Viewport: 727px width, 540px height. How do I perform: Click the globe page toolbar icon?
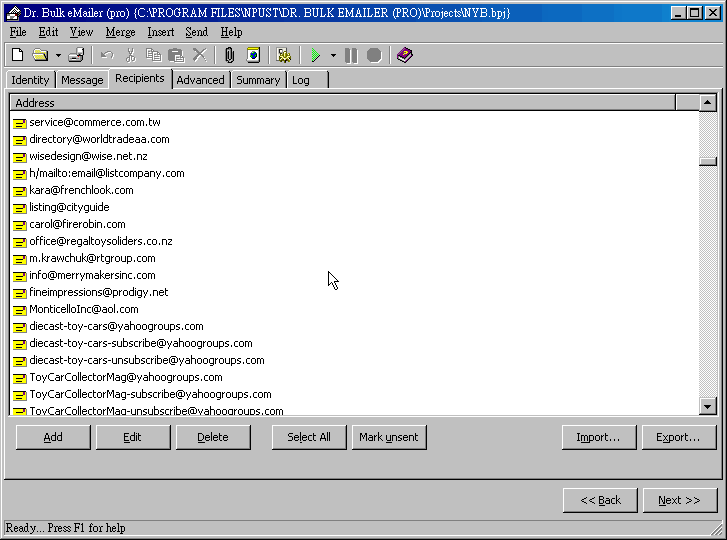tap(253, 55)
